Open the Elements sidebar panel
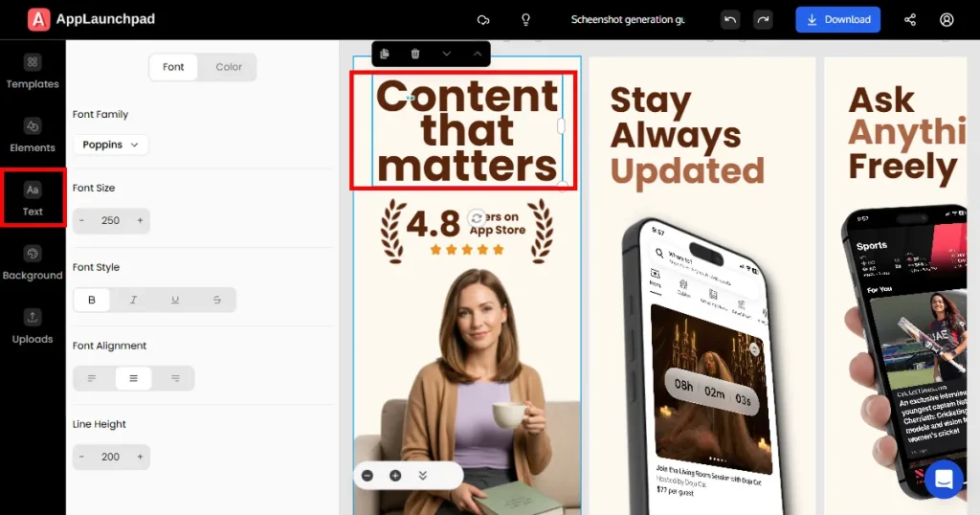Viewport: 980px width, 515px height. pos(33,136)
